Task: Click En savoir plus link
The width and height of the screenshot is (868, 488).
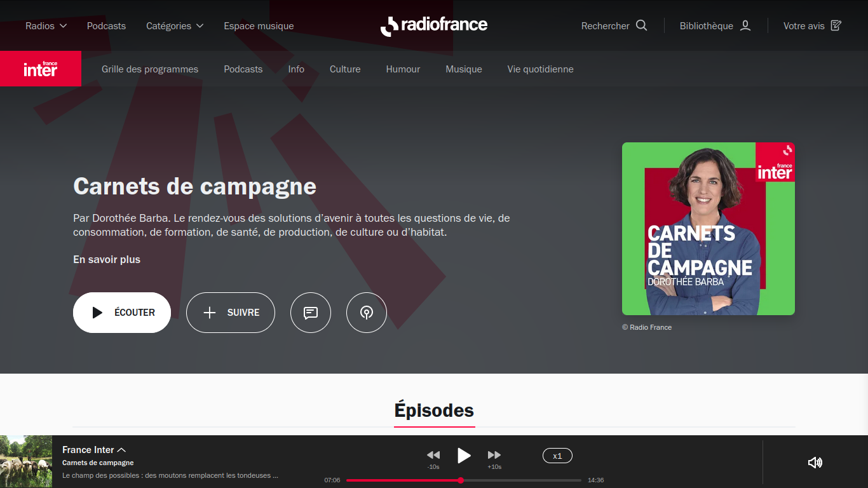Action: (107, 259)
